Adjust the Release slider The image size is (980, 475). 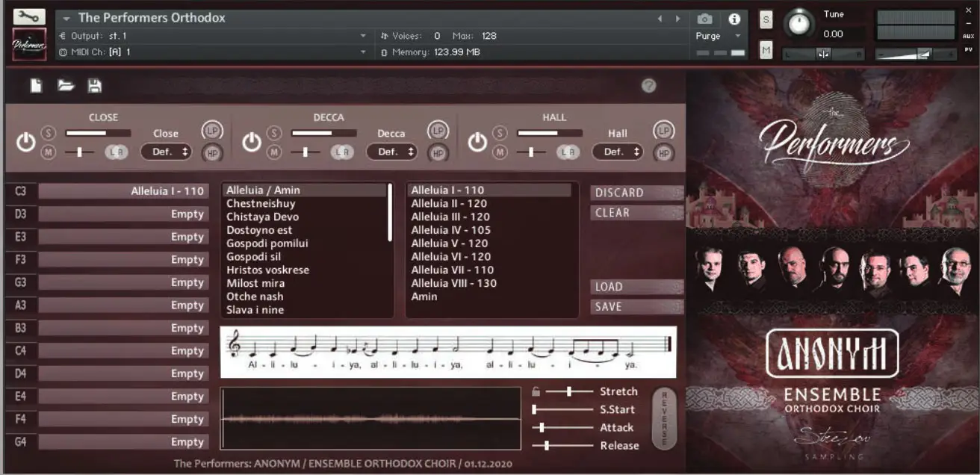563,445
